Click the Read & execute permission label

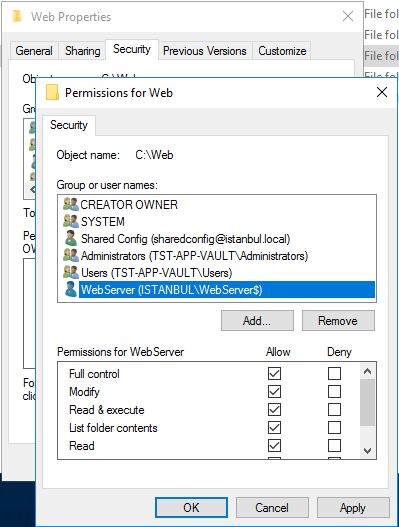[107, 410]
